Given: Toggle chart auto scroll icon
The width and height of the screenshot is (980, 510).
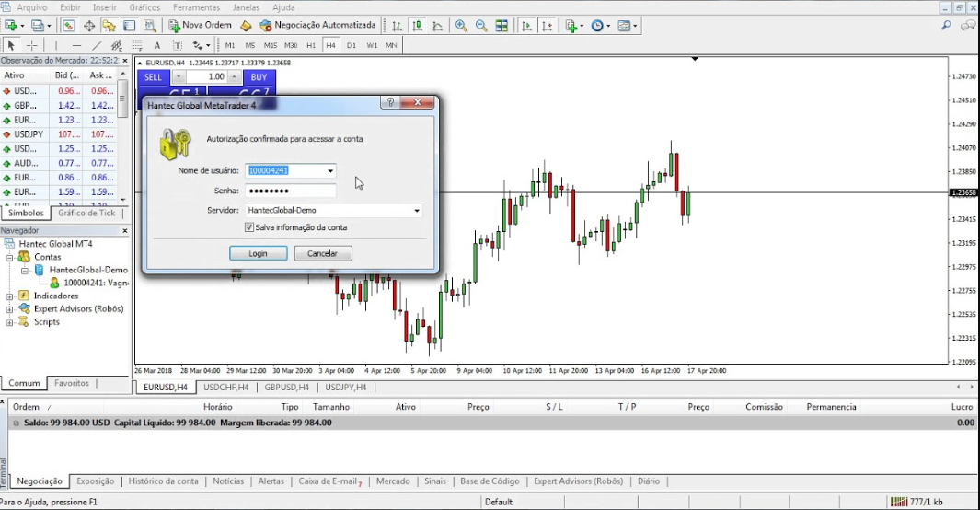Looking at the screenshot, I should click(526, 26).
